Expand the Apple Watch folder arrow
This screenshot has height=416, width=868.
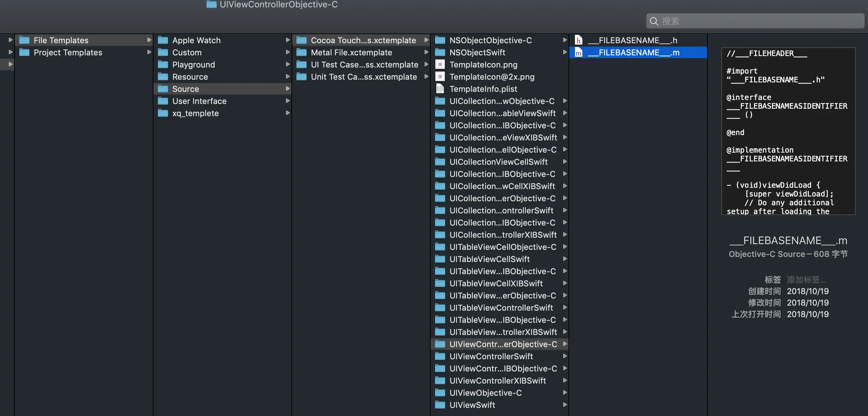click(x=288, y=40)
